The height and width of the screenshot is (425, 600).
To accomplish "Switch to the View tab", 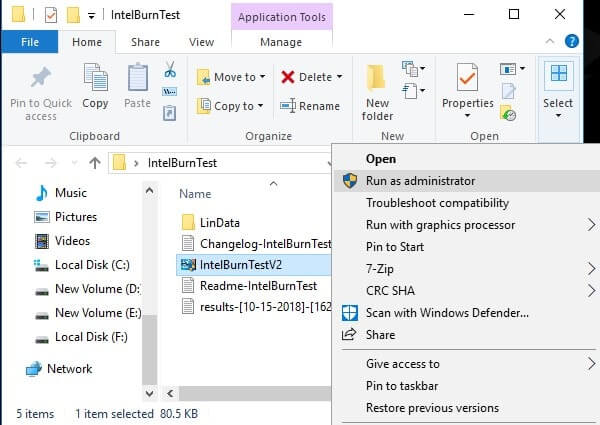I will pos(201,42).
